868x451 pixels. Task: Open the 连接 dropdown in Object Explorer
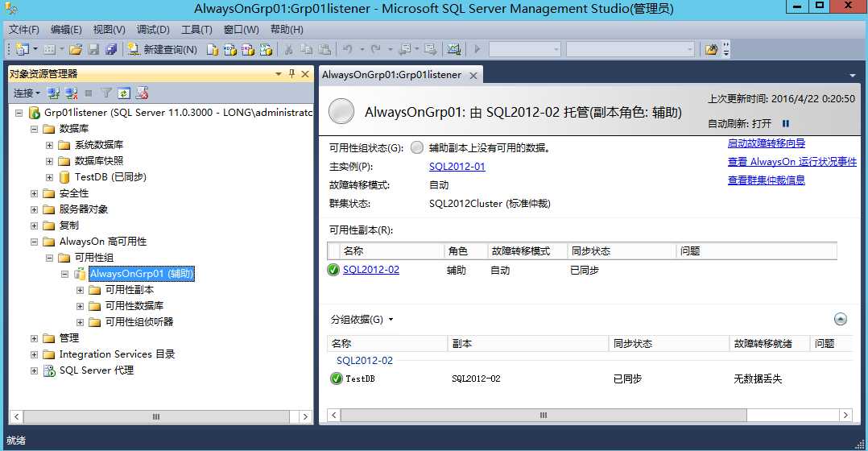point(27,93)
